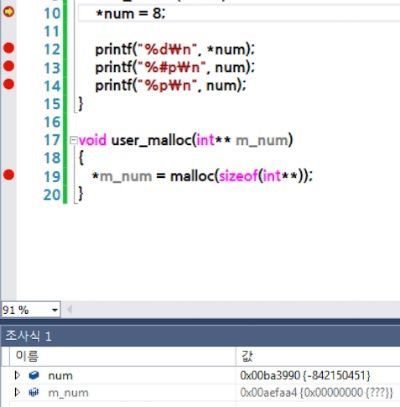
Task: Click line number 20
Action: (52, 195)
